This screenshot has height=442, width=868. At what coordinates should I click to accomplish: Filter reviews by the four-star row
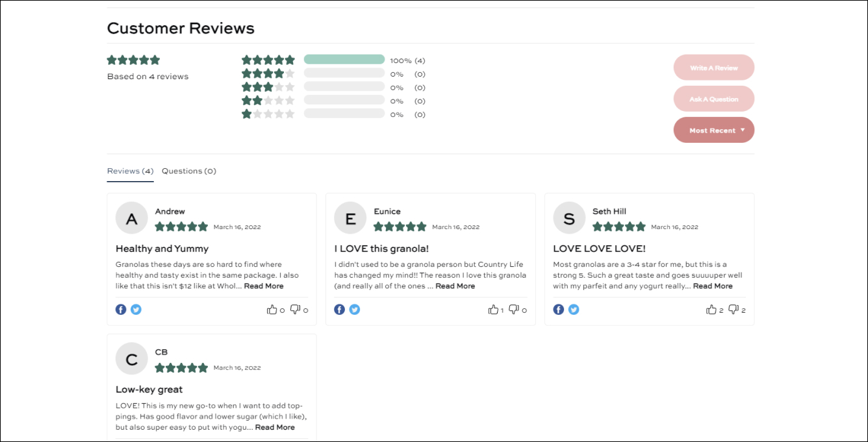point(333,74)
